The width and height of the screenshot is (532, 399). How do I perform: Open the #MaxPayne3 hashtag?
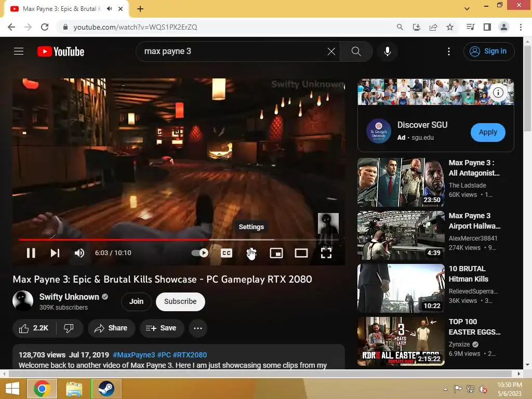[x=134, y=355]
